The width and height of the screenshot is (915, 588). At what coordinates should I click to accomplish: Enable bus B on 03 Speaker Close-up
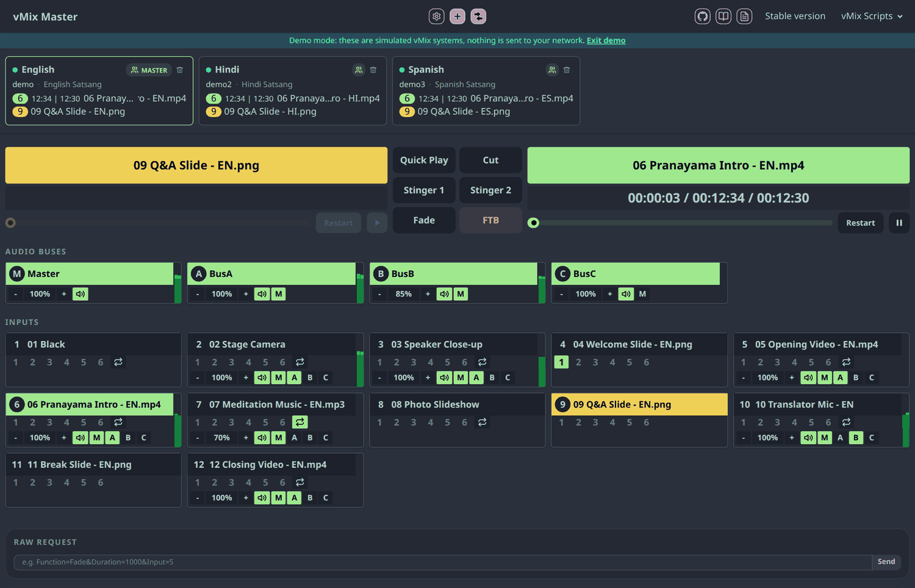click(x=492, y=378)
